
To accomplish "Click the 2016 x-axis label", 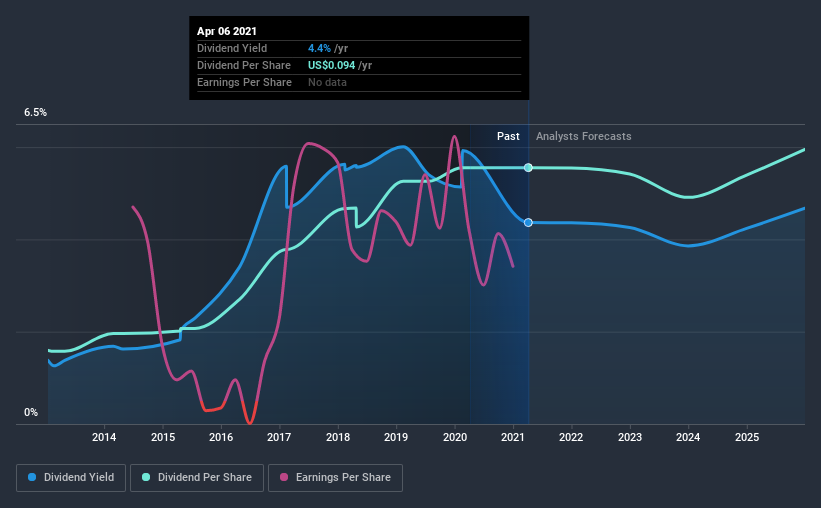I will click(221, 437).
